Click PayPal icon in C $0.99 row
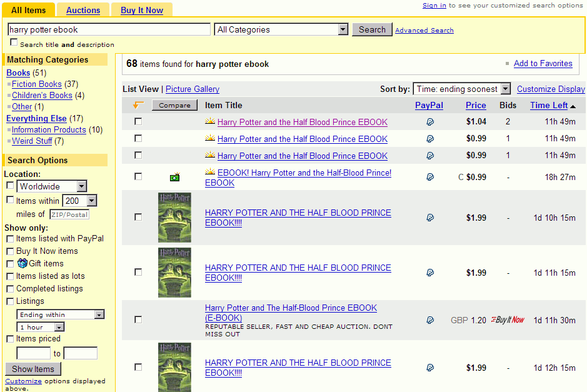Screen dimensions: 587x392 (430, 177)
